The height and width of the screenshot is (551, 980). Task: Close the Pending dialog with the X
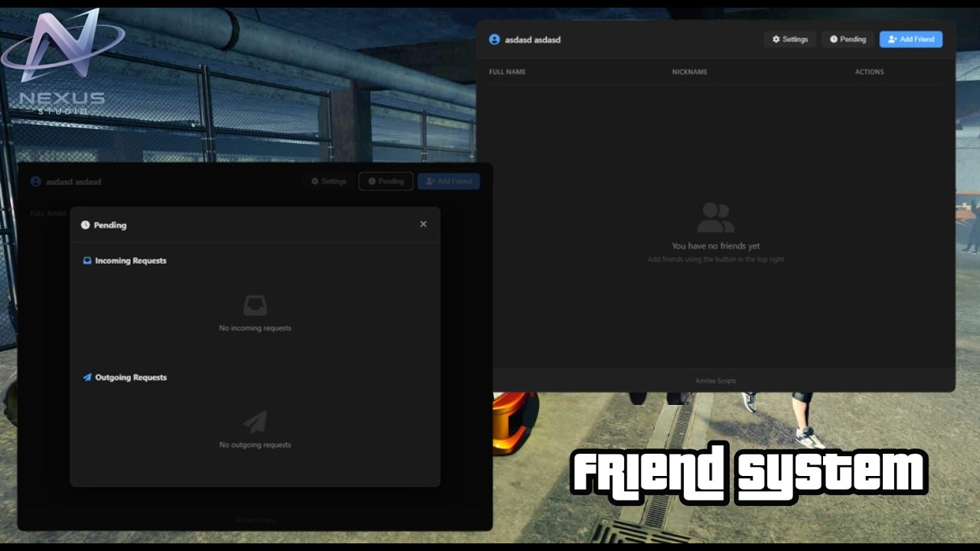423,224
